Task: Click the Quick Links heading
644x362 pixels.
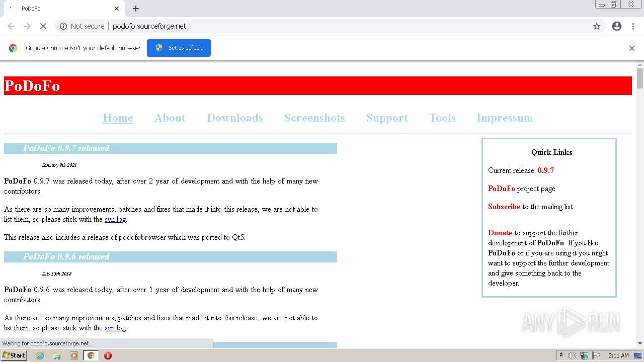Action: [x=552, y=152]
